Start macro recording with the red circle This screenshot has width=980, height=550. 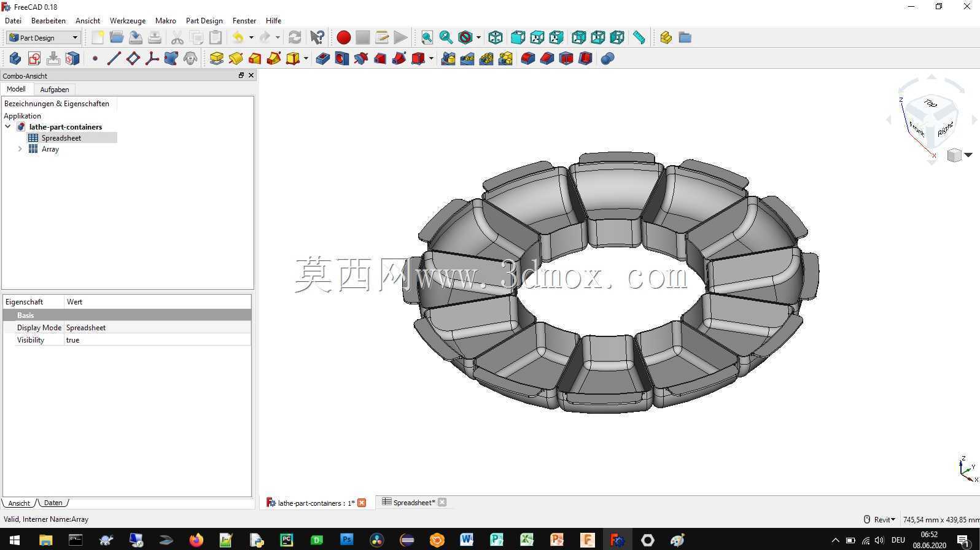pos(344,37)
